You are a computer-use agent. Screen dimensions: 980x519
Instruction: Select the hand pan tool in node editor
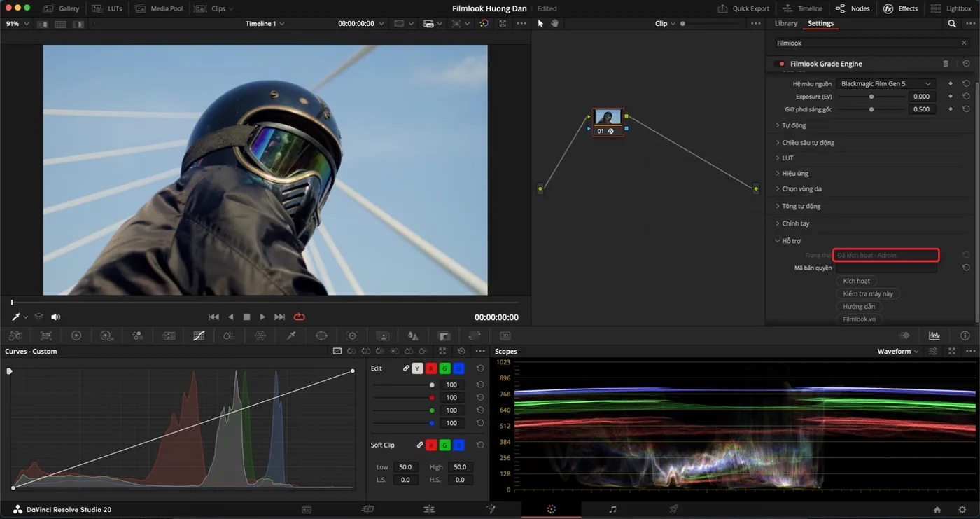(x=554, y=23)
